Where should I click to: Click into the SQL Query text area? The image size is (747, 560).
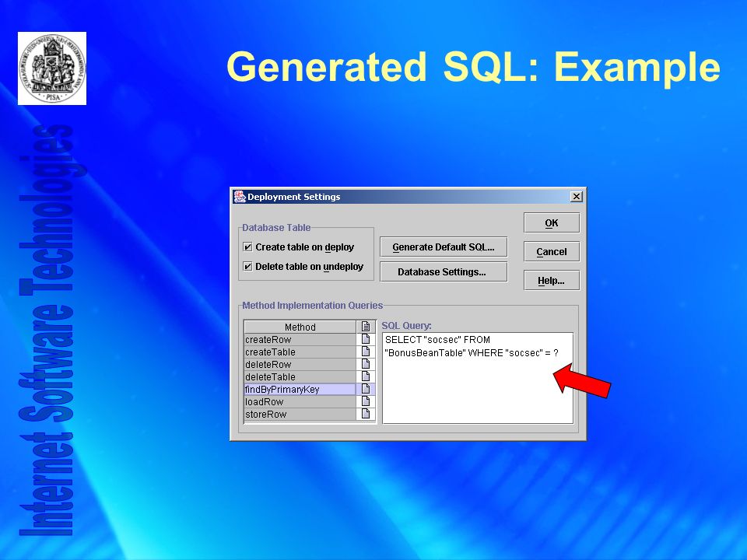(x=478, y=378)
